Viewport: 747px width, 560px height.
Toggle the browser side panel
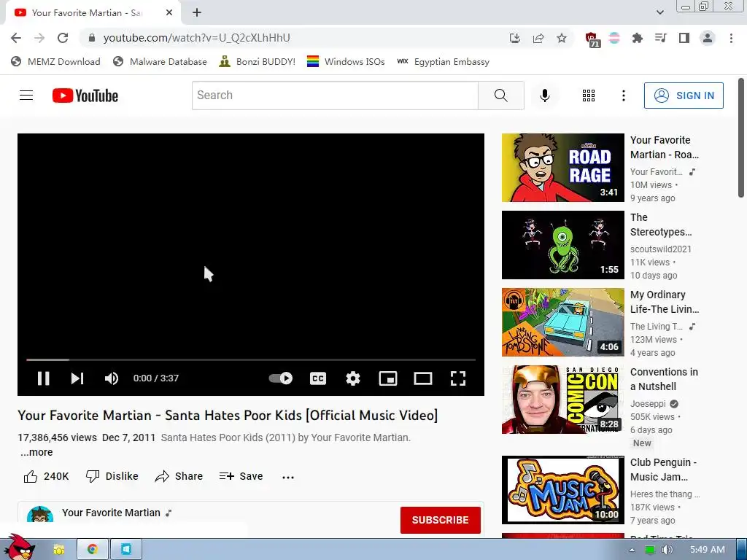[x=684, y=38]
